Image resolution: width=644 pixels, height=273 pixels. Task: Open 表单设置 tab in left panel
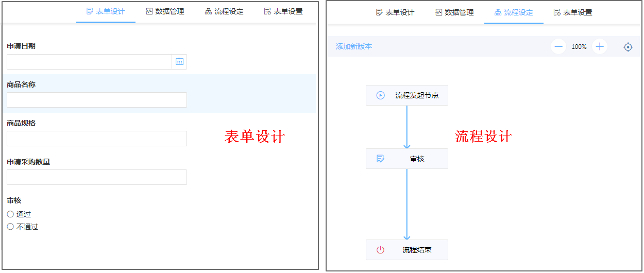[283, 11]
